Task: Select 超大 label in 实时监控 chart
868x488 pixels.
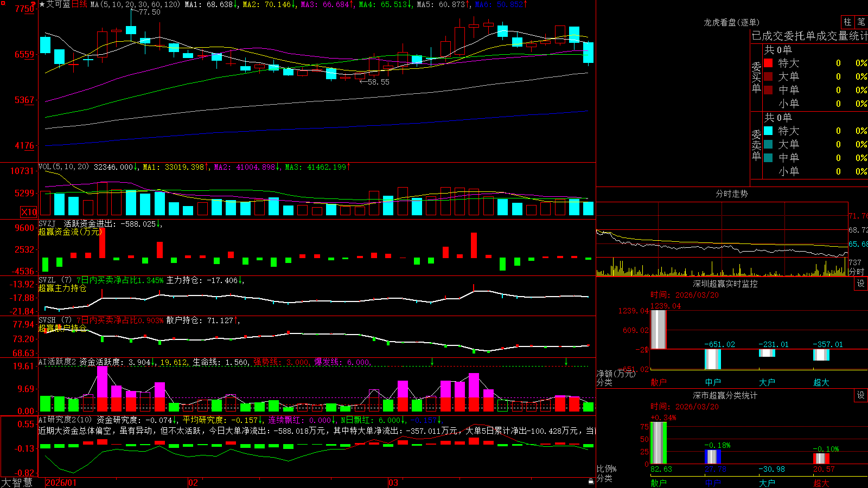Action: (x=821, y=382)
